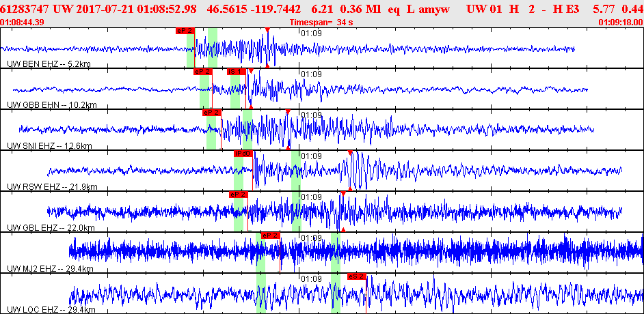Click the start time 01:08:44.39 label
Viewport: 644px width, 314px height.
[23, 23]
